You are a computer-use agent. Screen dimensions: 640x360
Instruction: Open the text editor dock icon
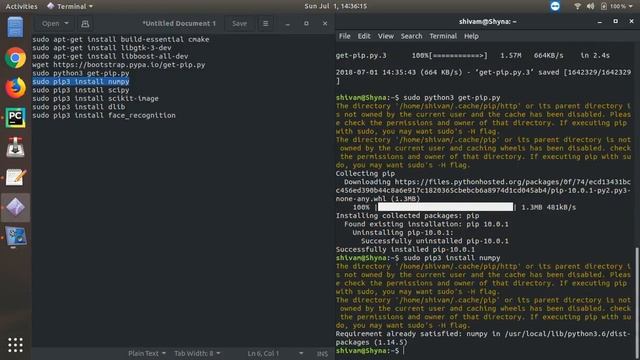pos(15,178)
